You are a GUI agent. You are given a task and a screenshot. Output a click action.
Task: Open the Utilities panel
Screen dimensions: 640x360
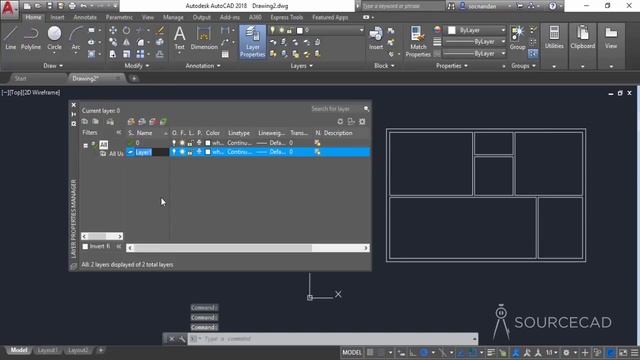(554, 38)
